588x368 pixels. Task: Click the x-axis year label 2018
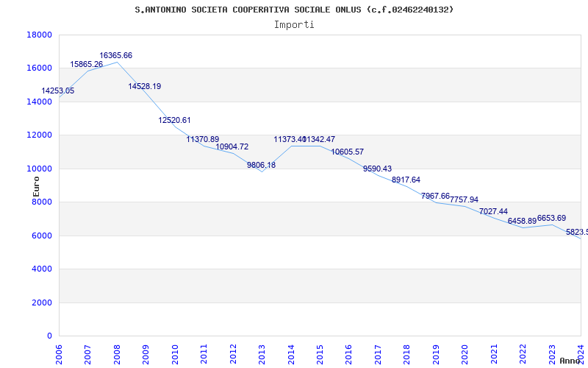(x=407, y=353)
